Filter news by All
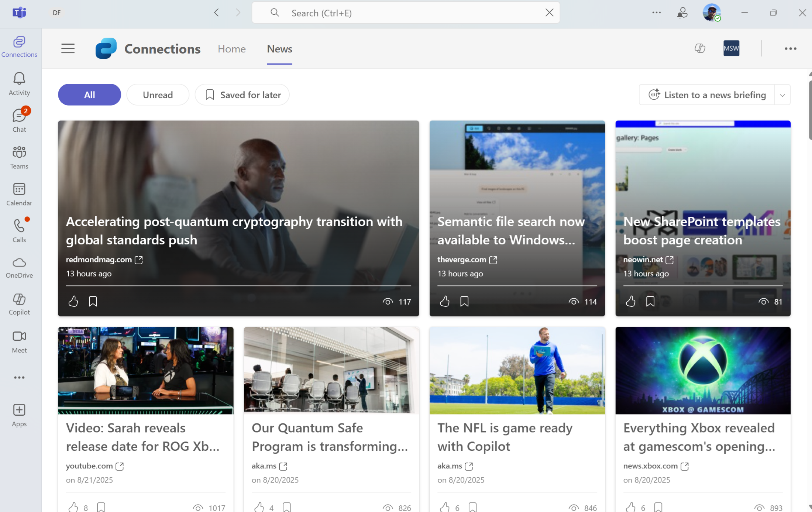The height and width of the screenshot is (512, 812). tap(89, 95)
